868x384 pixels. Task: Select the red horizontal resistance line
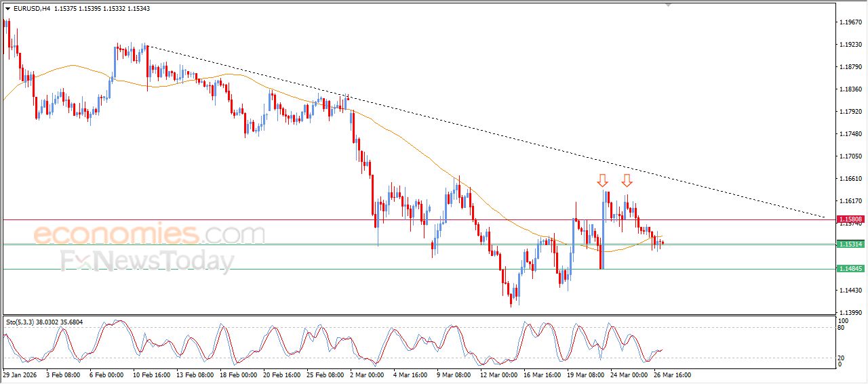tap(271, 219)
